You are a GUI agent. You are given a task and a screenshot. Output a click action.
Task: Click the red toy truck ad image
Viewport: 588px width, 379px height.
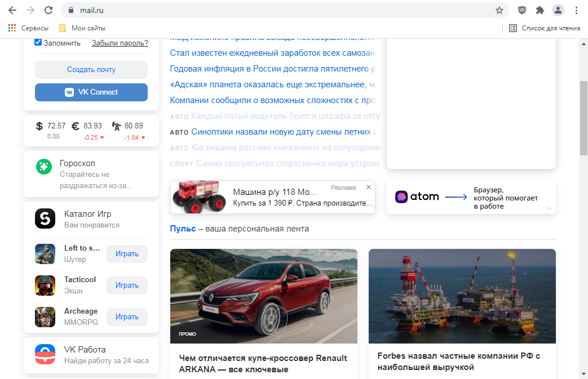click(199, 197)
